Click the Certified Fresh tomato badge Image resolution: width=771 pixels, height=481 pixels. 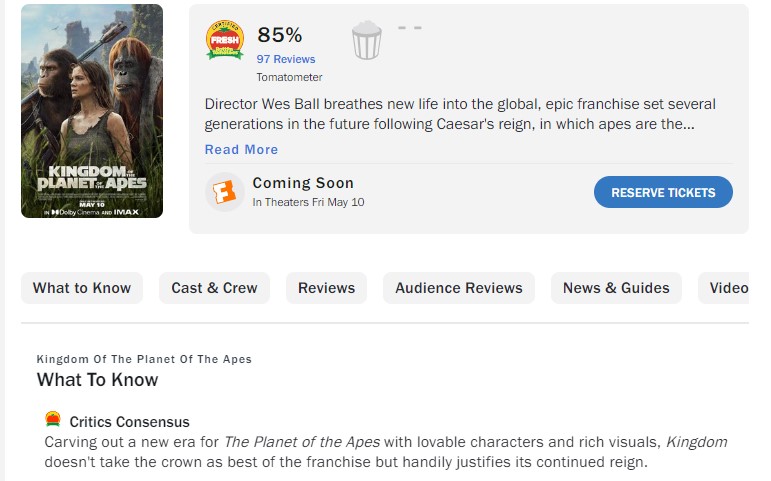(225, 40)
